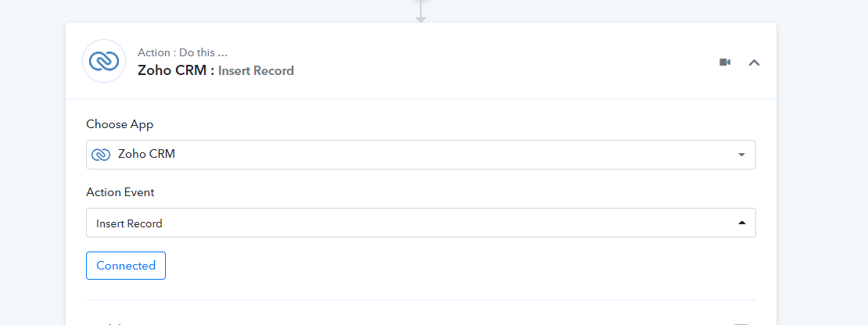Image resolution: width=868 pixels, height=325 pixels.
Task: Select the Zoho CRM text in Choose App
Action: point(147,154)
